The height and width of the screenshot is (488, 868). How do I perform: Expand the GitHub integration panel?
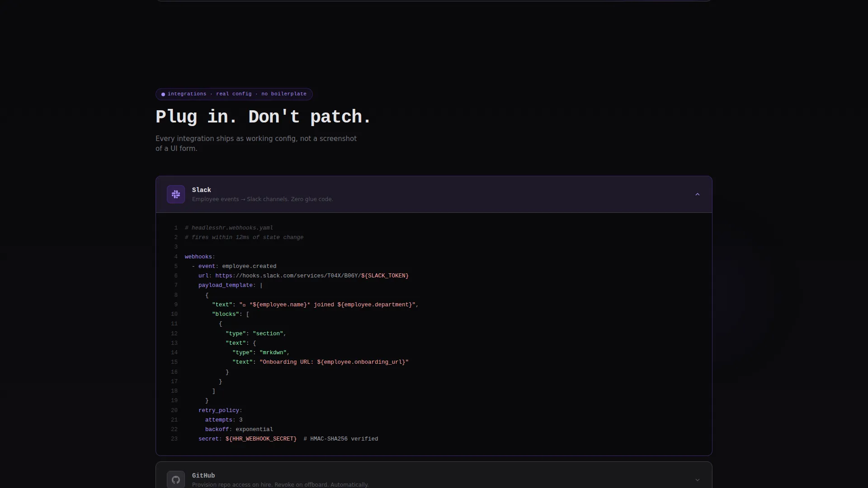[697, 480]
